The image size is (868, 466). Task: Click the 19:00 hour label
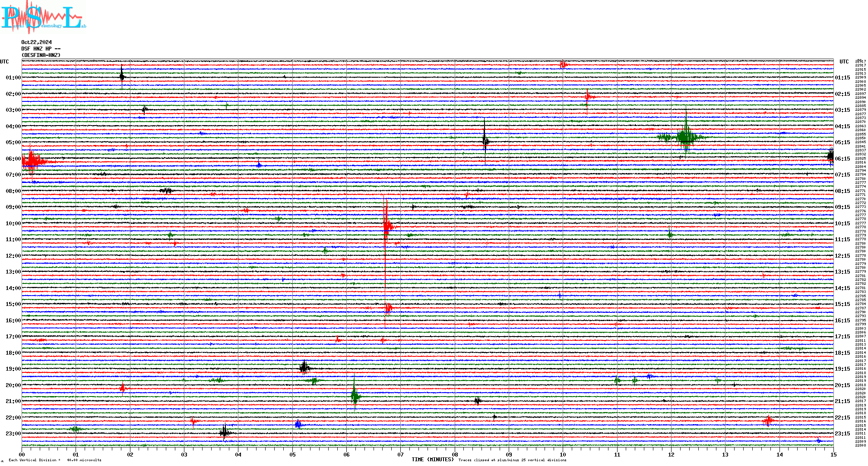[x=13, y=369]
